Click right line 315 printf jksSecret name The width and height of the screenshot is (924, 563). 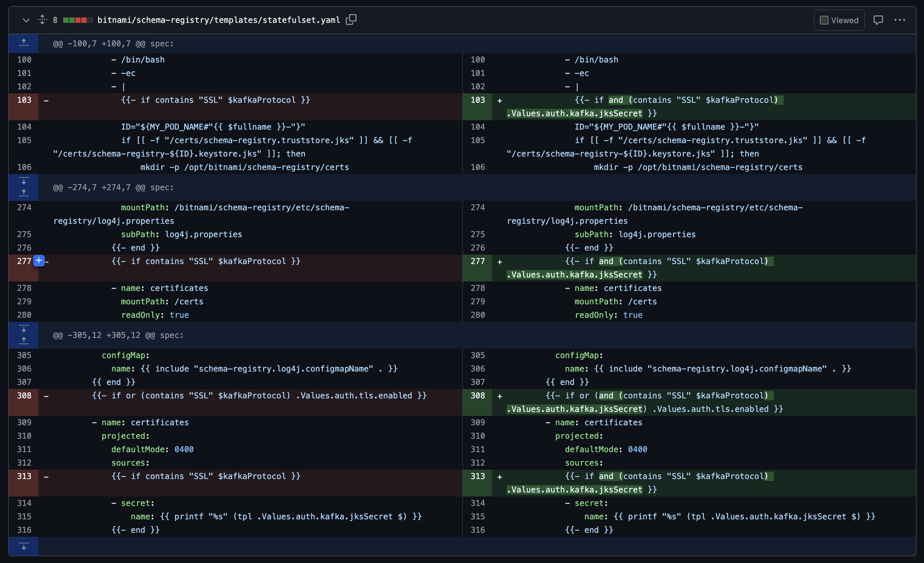point(729,517)
